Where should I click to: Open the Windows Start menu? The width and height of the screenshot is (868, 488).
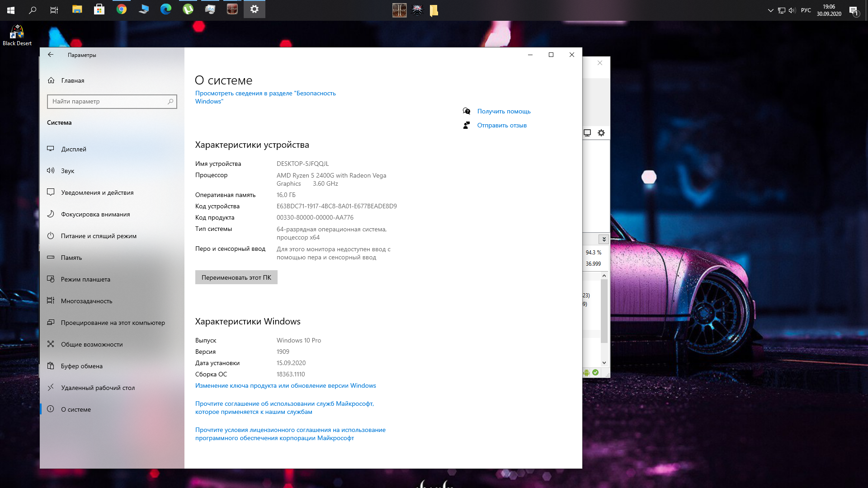(11, 9)
